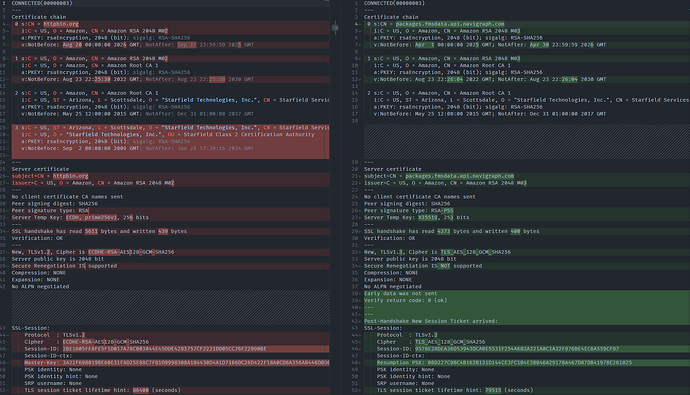This screenshot has width=690, height=395.
Task: Click the red deleted certificate 3 block on left
Action: tap(170, 141)
